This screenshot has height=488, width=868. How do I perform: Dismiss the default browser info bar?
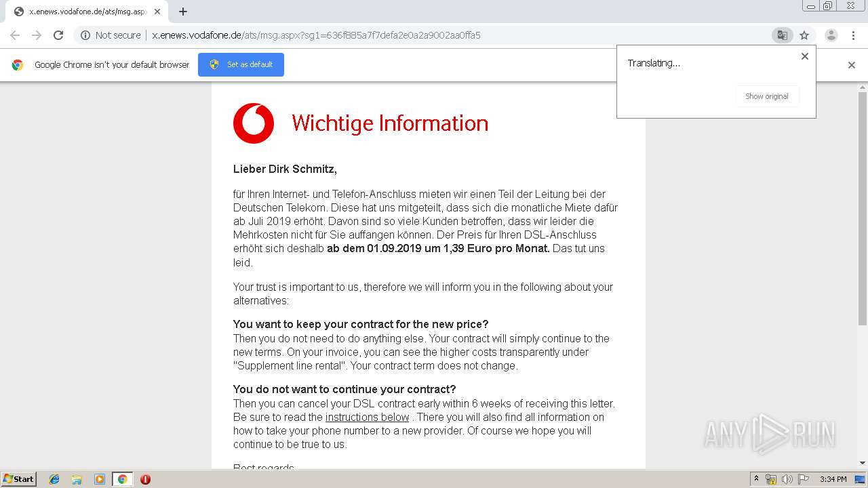tap(852, 65)
